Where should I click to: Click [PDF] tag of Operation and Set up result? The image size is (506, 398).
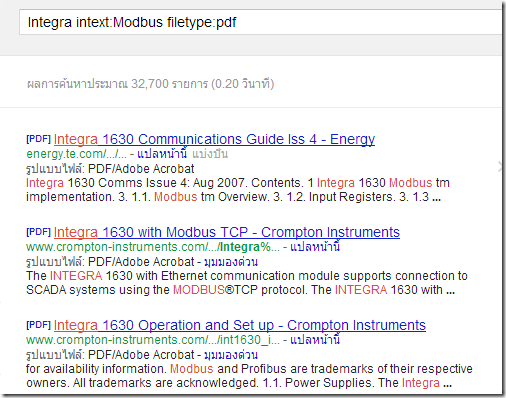[38, 325]
